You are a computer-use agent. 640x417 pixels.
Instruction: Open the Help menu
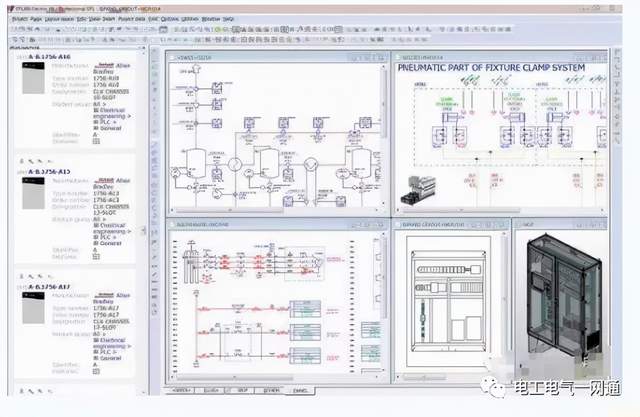point(229,18)
